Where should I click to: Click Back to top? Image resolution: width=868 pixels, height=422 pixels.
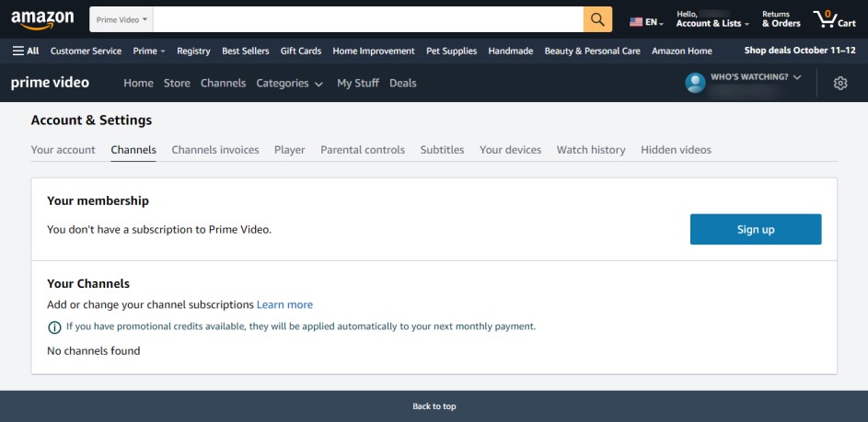(434, 406)
